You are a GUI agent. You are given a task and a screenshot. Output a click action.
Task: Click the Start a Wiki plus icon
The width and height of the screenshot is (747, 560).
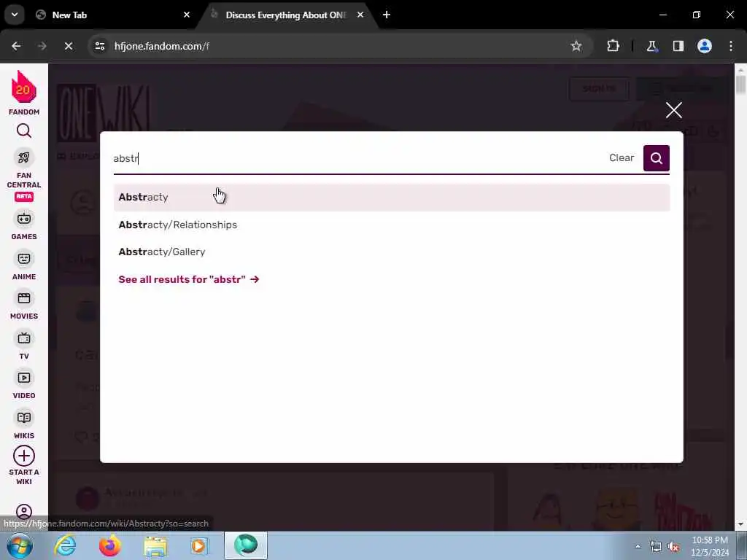24,456
